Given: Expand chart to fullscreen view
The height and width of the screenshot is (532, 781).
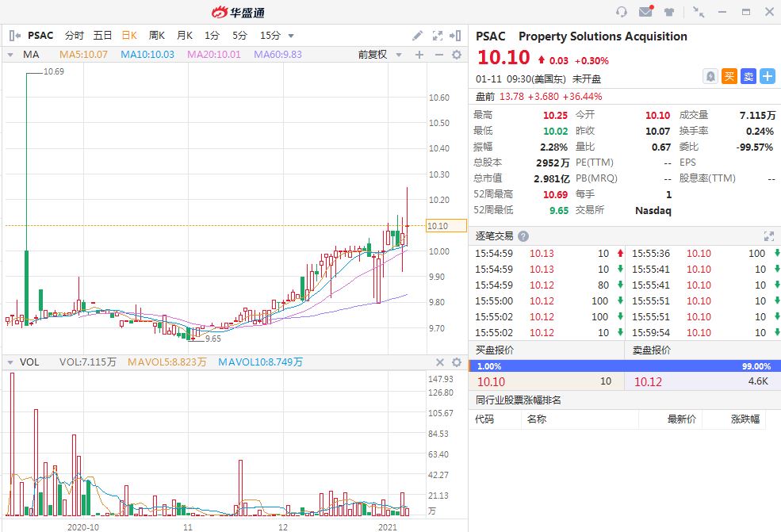Looking at the screenshot, I should (x=438, y=36).
